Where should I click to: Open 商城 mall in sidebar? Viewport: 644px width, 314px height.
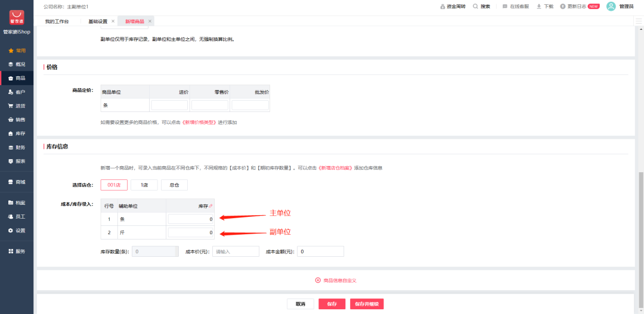(x=17, y=182)
